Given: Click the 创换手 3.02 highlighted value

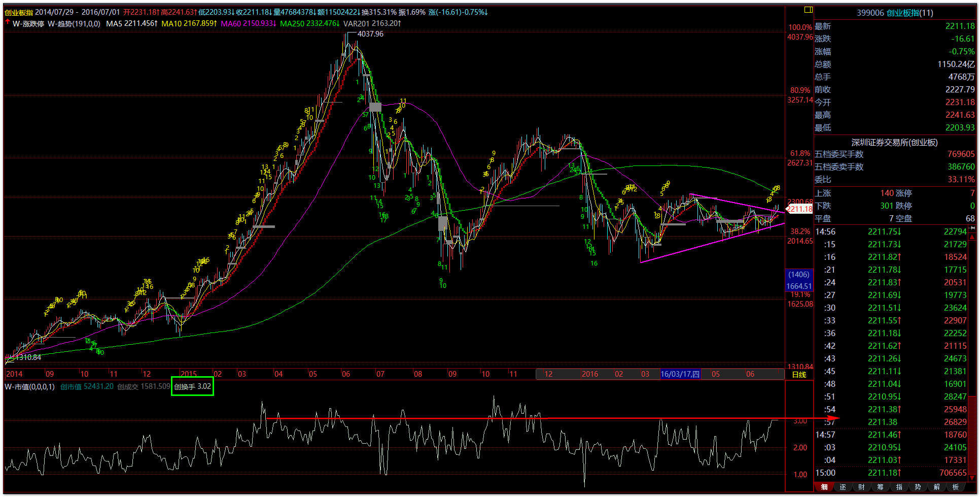Looking at the screenshot, I should (192, 387).
